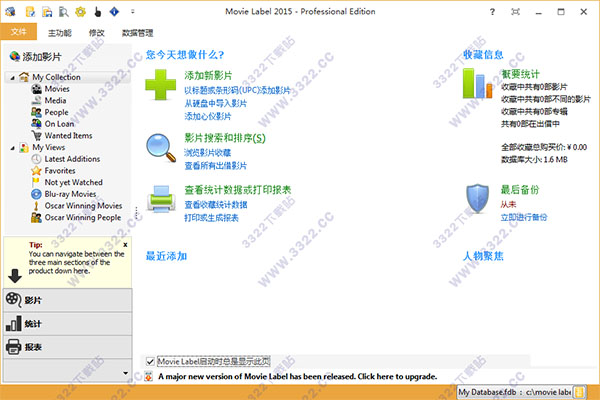600x400 pixels.
Task: Select Media in the collection tree
Action: tap(55, 101)
